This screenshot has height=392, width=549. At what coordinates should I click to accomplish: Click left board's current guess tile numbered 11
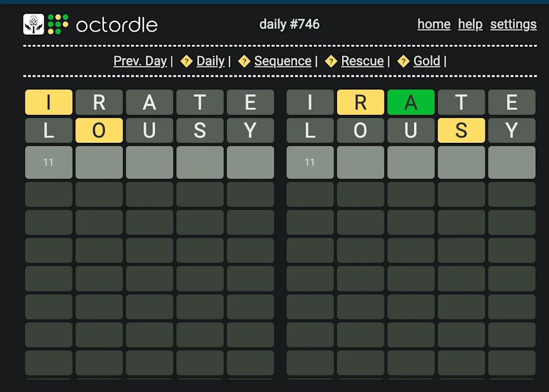(49, 163)
